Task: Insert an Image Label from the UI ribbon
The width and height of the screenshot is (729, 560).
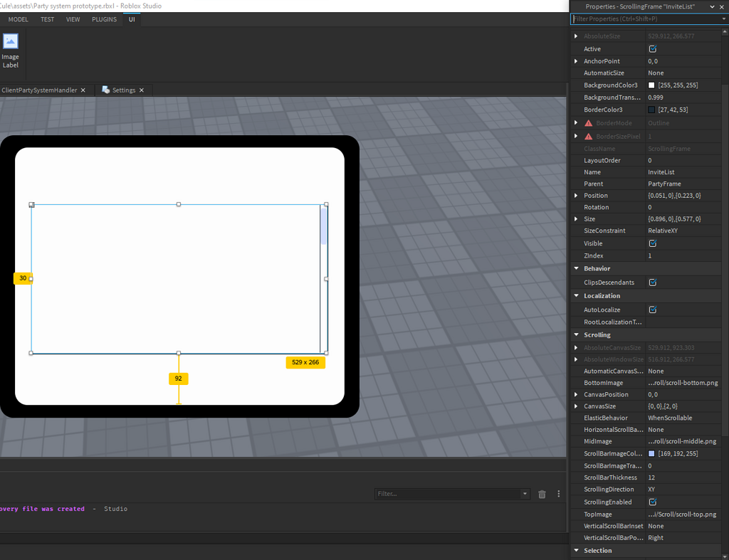Action: (11, 48)
